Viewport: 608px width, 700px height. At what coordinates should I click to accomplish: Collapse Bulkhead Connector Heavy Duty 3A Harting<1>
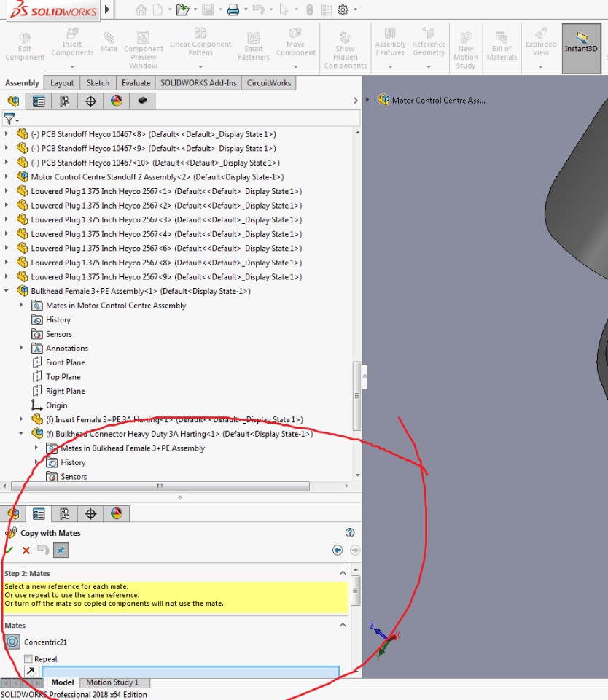[x=21, y=433]
